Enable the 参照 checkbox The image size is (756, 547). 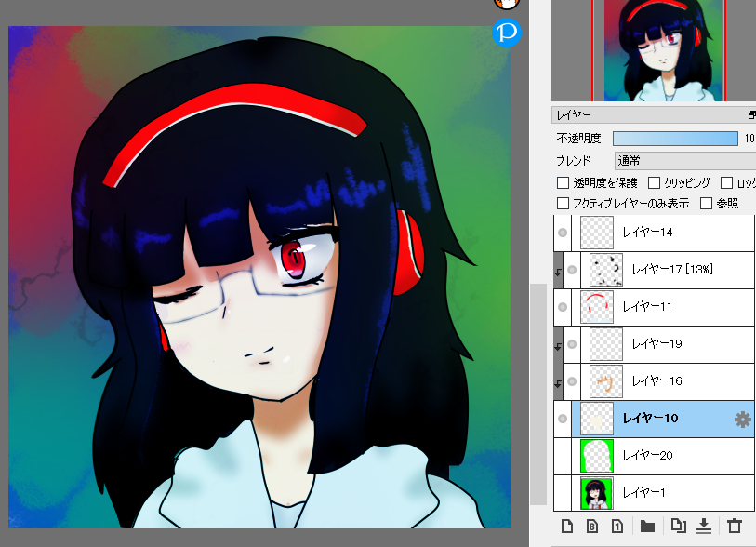click(x=706, y=203)
